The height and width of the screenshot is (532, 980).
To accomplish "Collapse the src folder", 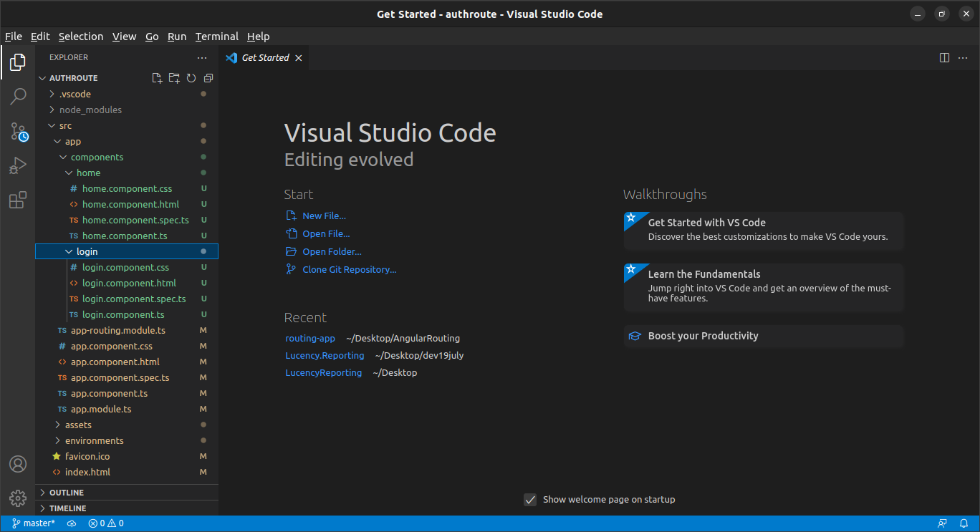I will (127, 125).
